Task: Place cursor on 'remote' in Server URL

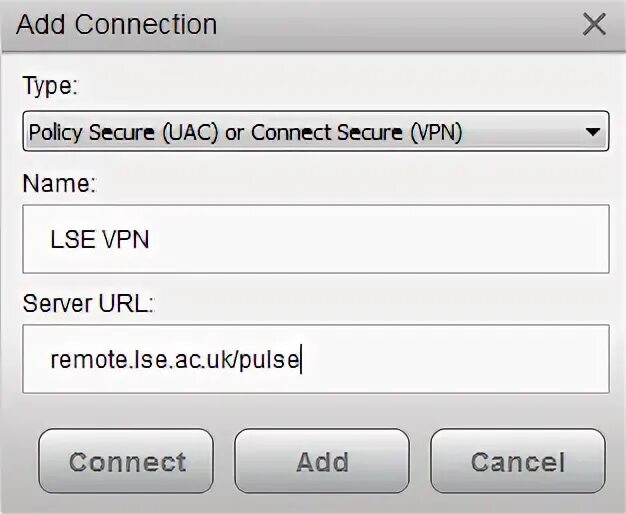Action: [89, 359]
